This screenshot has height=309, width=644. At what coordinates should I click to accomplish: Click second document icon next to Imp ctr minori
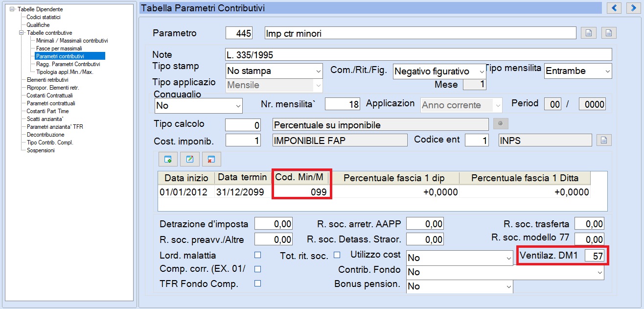pos(609,33)
